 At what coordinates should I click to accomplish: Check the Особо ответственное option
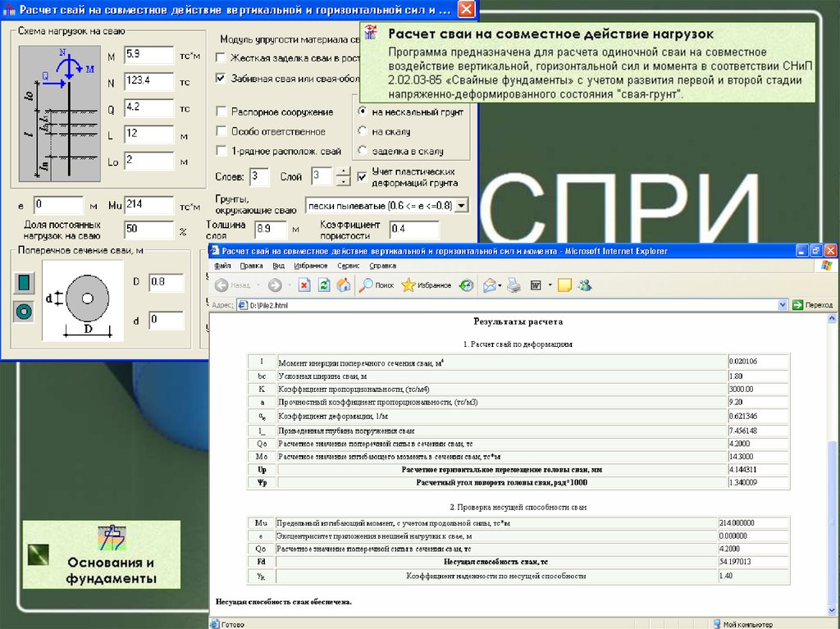point(221,131)
